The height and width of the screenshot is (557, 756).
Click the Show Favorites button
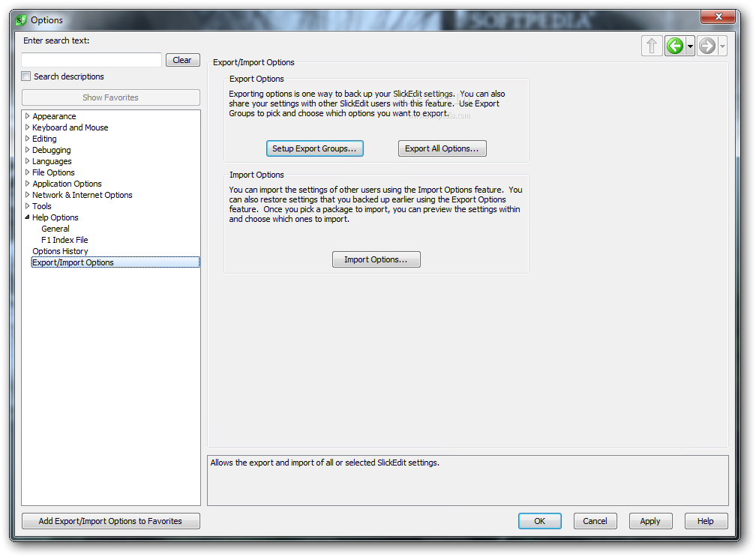[x=110, y=97]
